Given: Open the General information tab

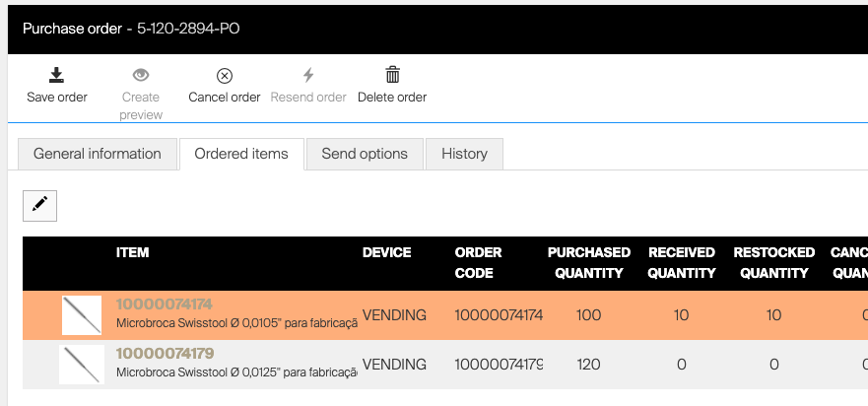Looking at the screenshot, I should pyautogui.click(x=97, y=154).
